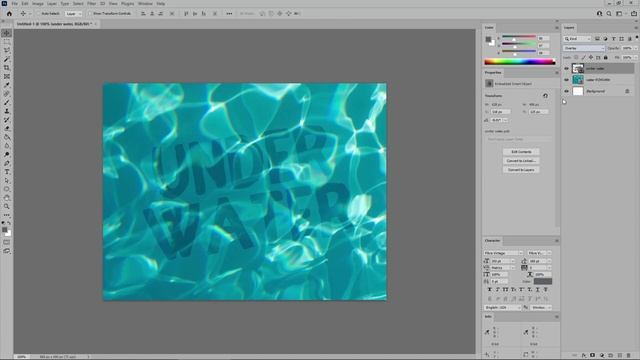Open the Character panel options menu
Screen dimensions: 640x360
pyautogui.click(x=557, y=241)
